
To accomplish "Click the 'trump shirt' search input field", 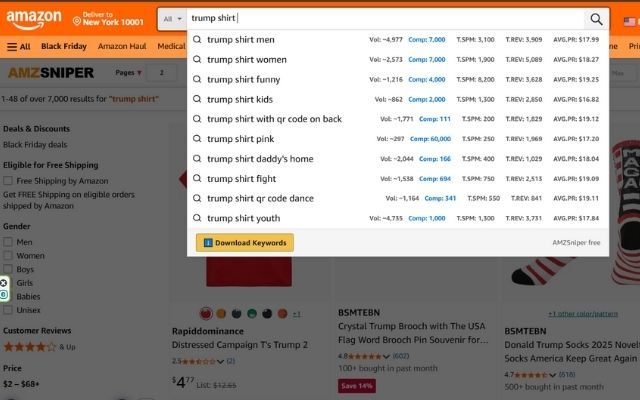I will tap(386, 18).
